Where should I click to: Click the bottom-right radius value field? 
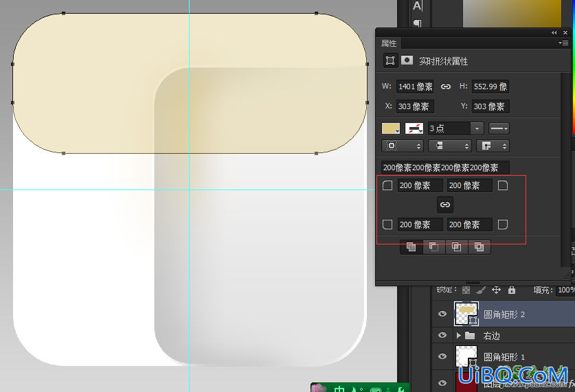(470, 224)
